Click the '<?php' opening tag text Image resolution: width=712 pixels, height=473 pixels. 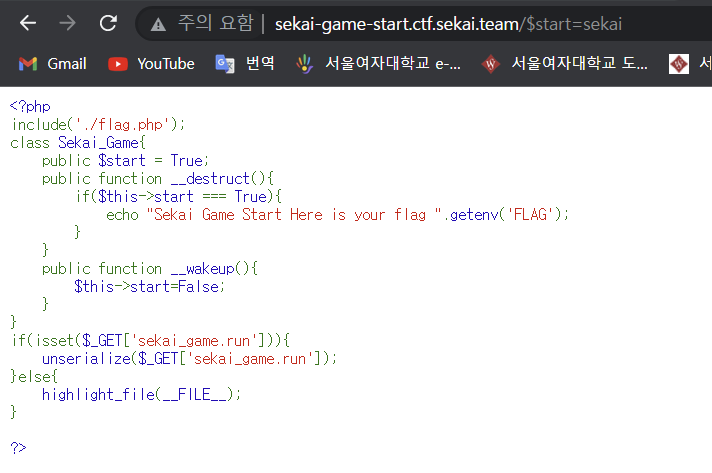point(30,107)
